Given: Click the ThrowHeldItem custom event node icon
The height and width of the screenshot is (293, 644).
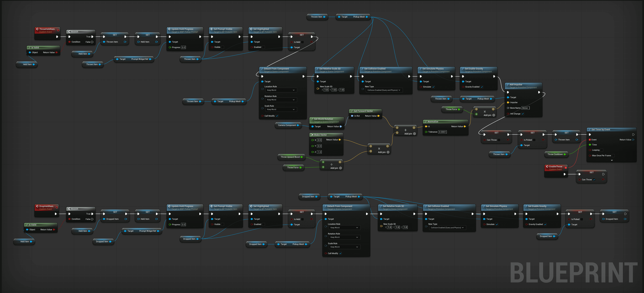Looking at the screenshot, I should click(37, 29).
